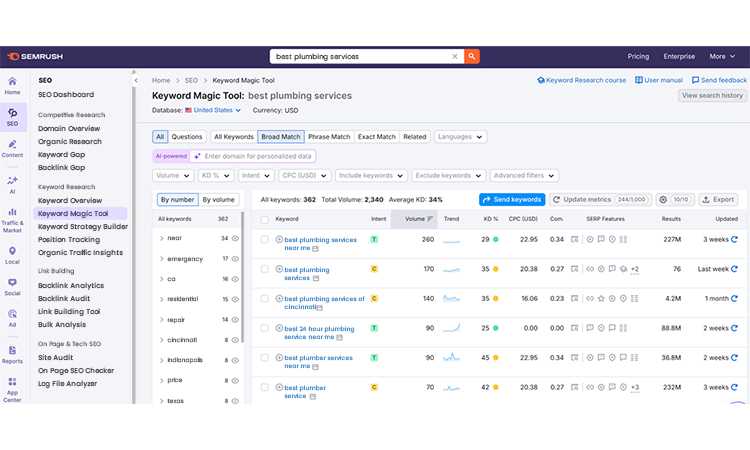Click the orange search magnifier button
Screen dimensions: 750x450
pyautogui.click(x=472, y=56)
